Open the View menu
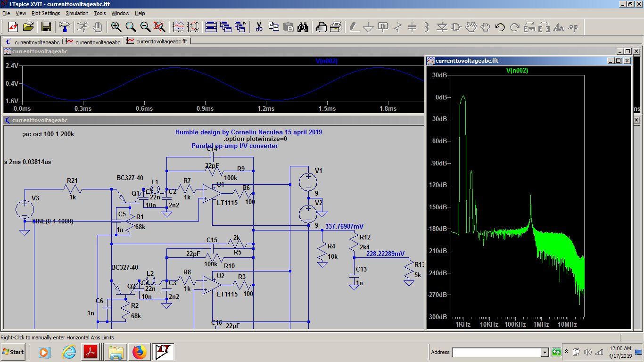The width and height of the screenshot is (644, 362). pyautogui.click(x=21, y=13)
